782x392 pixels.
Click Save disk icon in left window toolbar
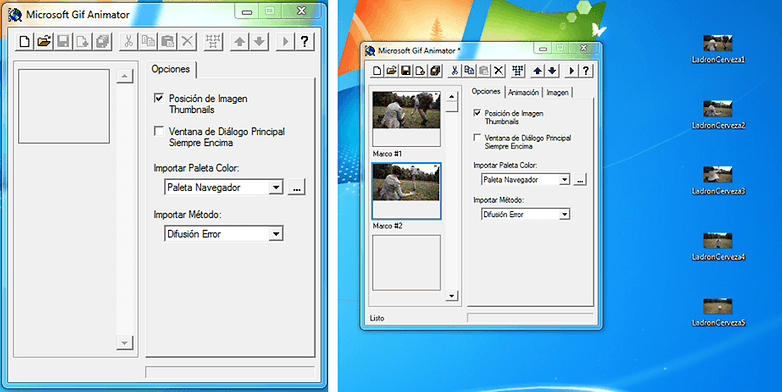pos(63,41)
